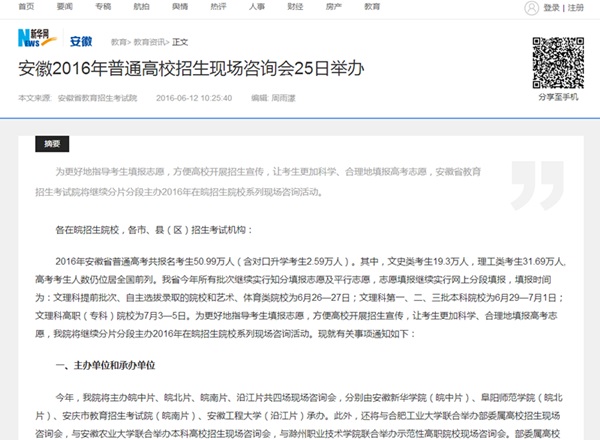Click the user avatar icon
The width and height of the screenshot is (600, 440).
[x=530, y=7]
